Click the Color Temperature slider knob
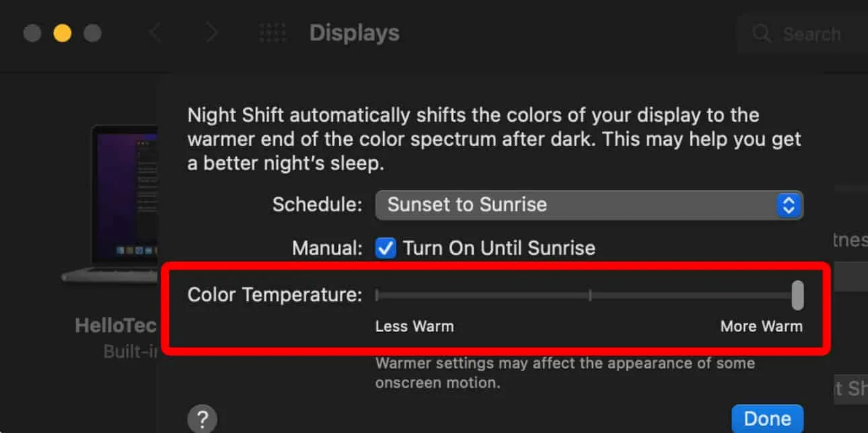868x433 pixels. (797, 295)
